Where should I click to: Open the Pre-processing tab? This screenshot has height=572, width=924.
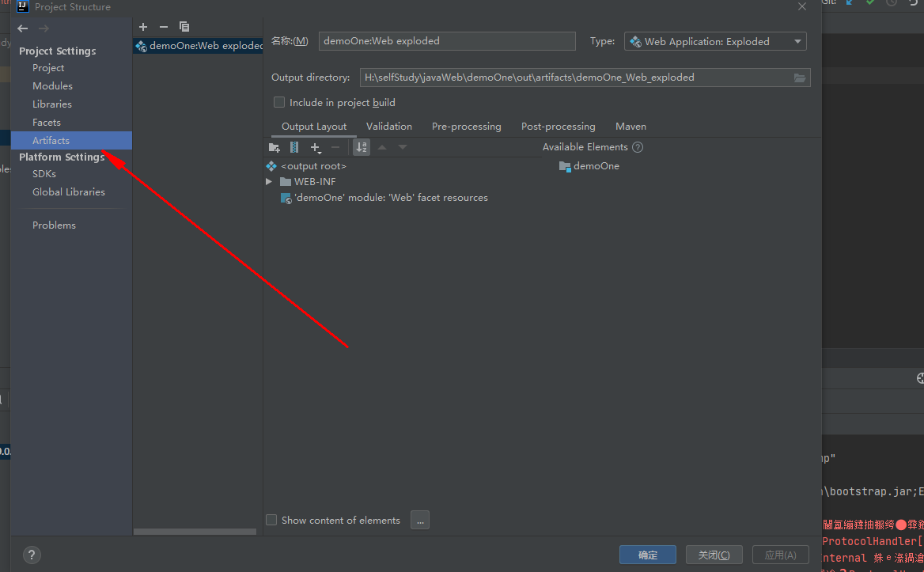tap(466, 127)
